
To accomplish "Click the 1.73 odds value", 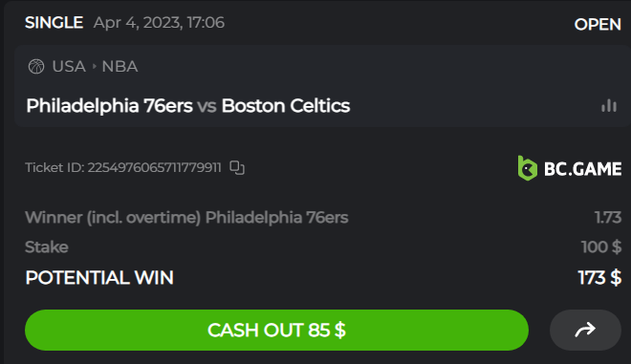I will [608, 218].
